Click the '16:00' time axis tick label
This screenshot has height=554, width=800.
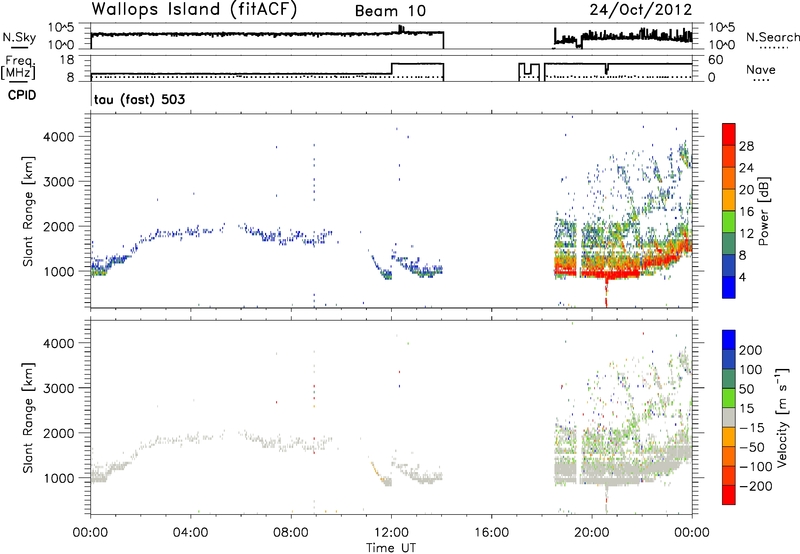[491, 533]
